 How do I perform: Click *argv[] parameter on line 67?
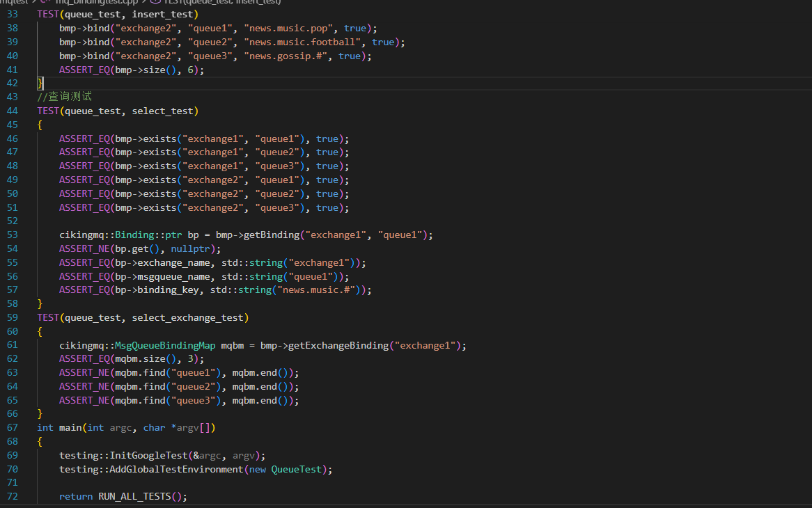191,428
